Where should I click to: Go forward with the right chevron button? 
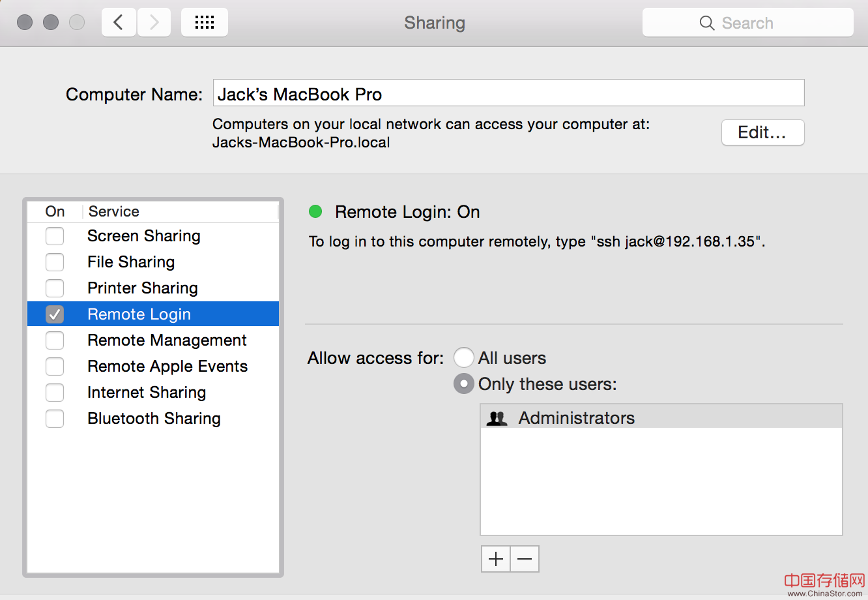tap(154, 23)
